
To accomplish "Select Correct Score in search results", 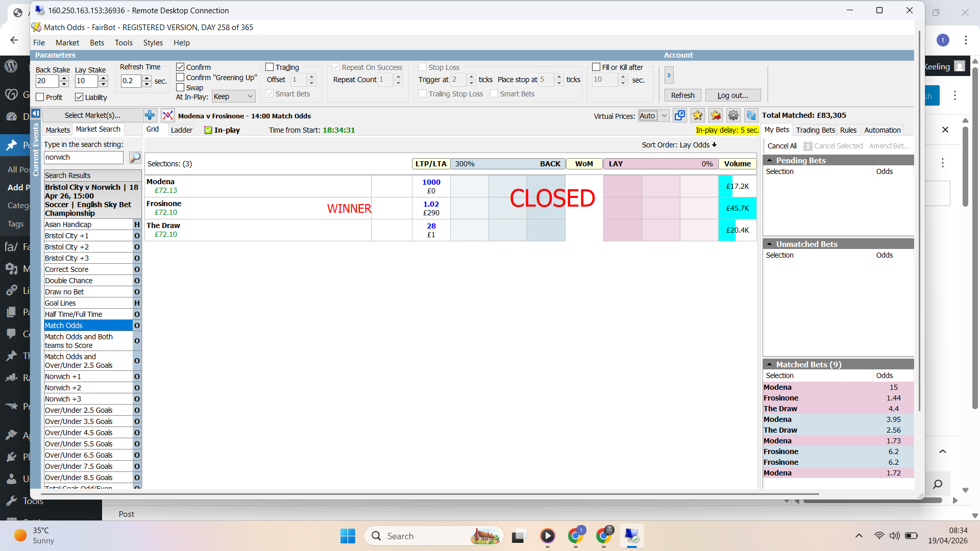I will pyautogui.click(x=67, y=269).
